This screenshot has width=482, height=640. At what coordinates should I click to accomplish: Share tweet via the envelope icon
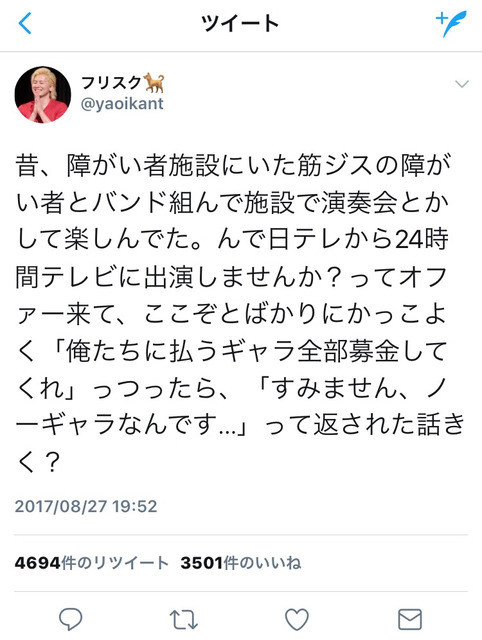[409, 620]
